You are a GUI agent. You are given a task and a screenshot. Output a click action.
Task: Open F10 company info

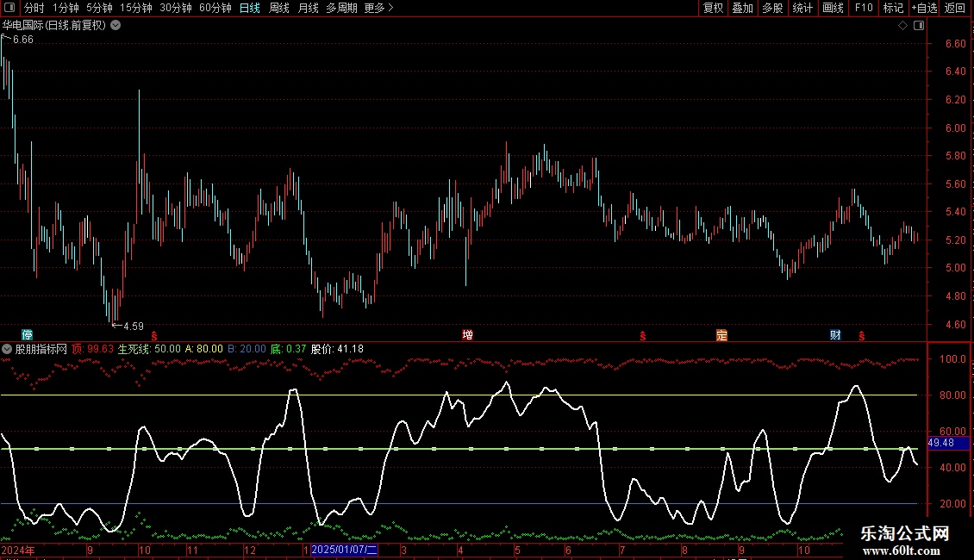coord(863,8)
